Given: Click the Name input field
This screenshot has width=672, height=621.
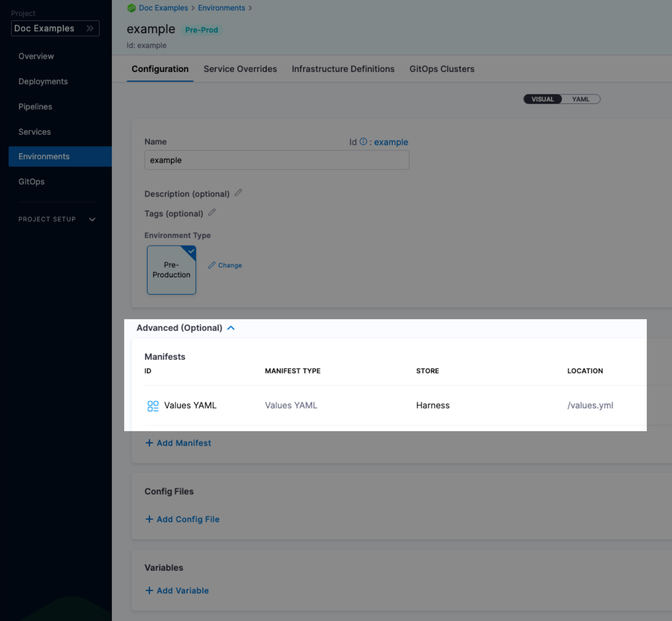Looking at the screenshot, I should (276, 160).
